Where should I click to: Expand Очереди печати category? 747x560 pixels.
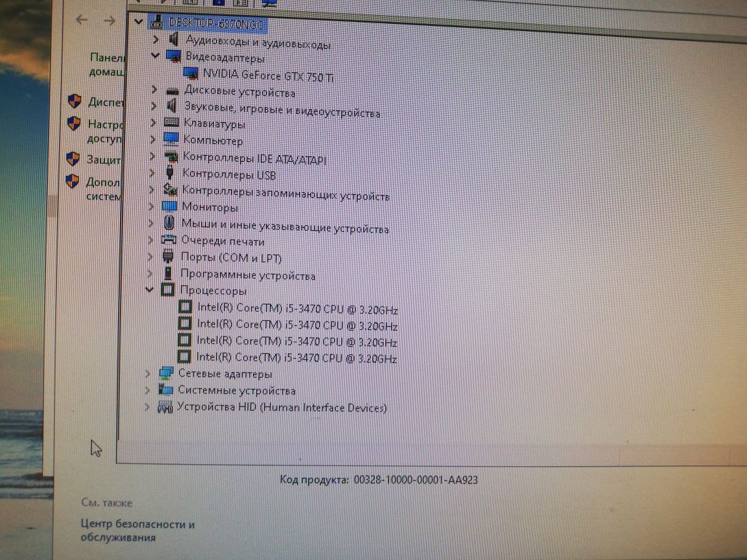tap(150, 240)
